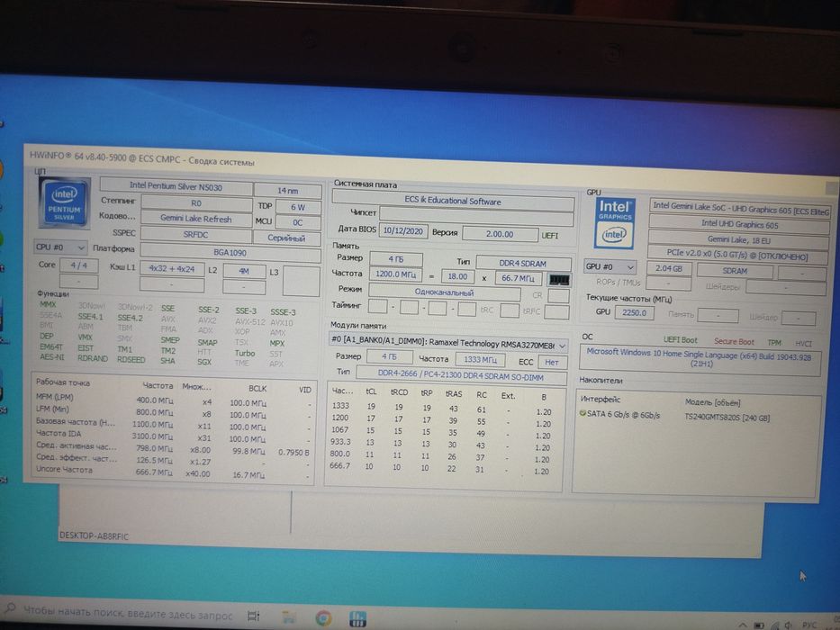Click the Core count 4 / 4 field
The image size is (840, 630).
pos(78,265)
